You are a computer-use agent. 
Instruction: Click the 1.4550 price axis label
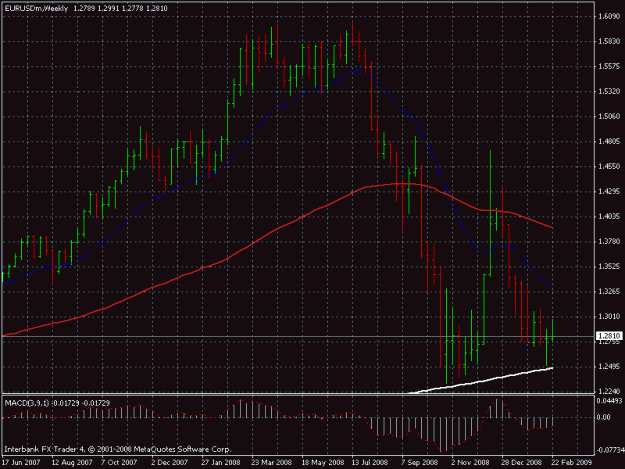click(x=609, y=166)
